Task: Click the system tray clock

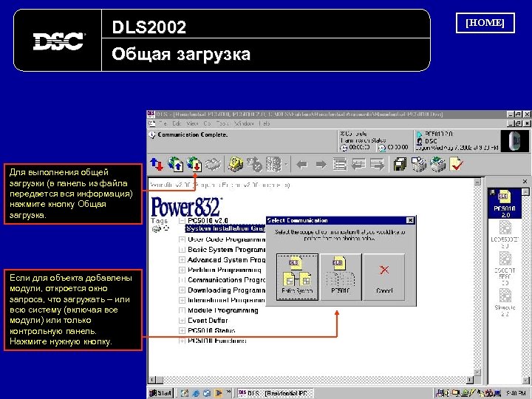Action: [x=516, y=393]
